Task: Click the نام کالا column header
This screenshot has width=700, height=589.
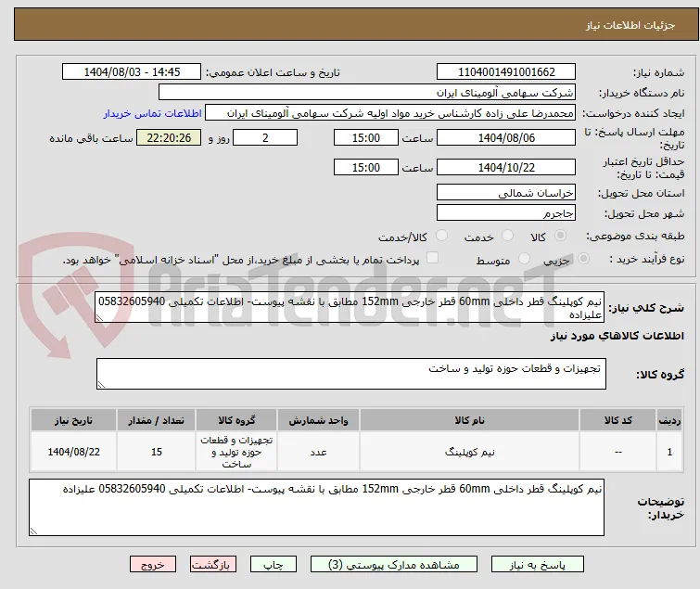Action: pyautogui.click(x=470, y=420)
